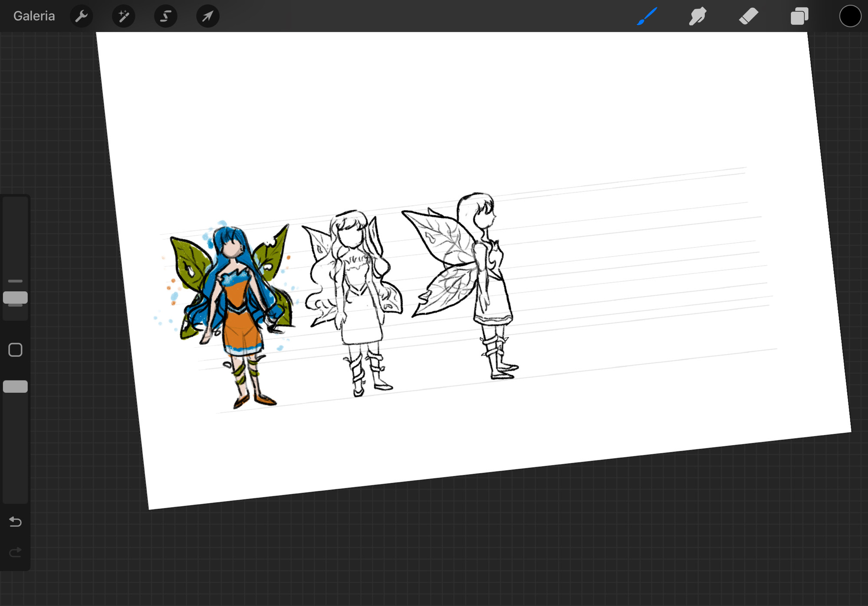
Task: Tap the side-view fairy line sketch
Action: pyautogui.click(x=461, y=286)
